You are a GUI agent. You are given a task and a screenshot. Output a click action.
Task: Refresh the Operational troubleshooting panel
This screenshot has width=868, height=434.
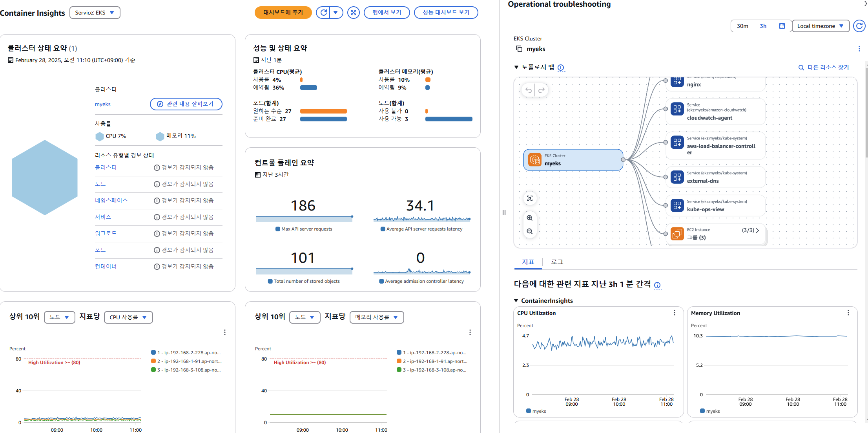(859, 26)
